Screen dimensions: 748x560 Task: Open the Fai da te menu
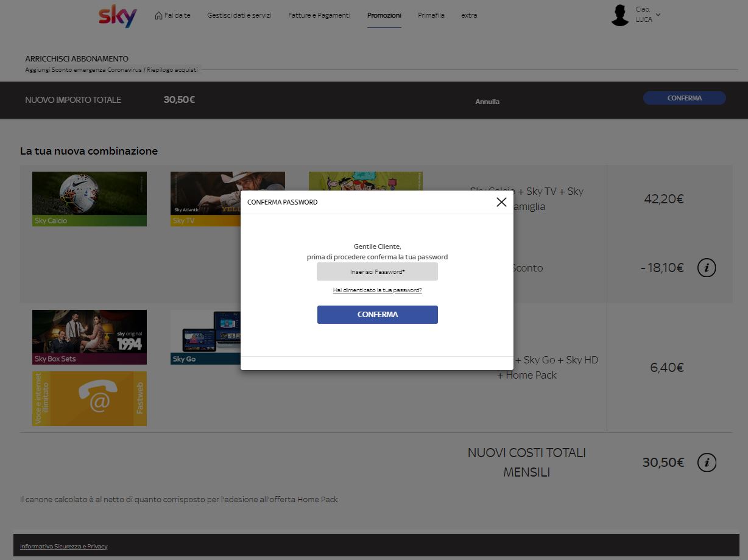[x=177, y=15]
